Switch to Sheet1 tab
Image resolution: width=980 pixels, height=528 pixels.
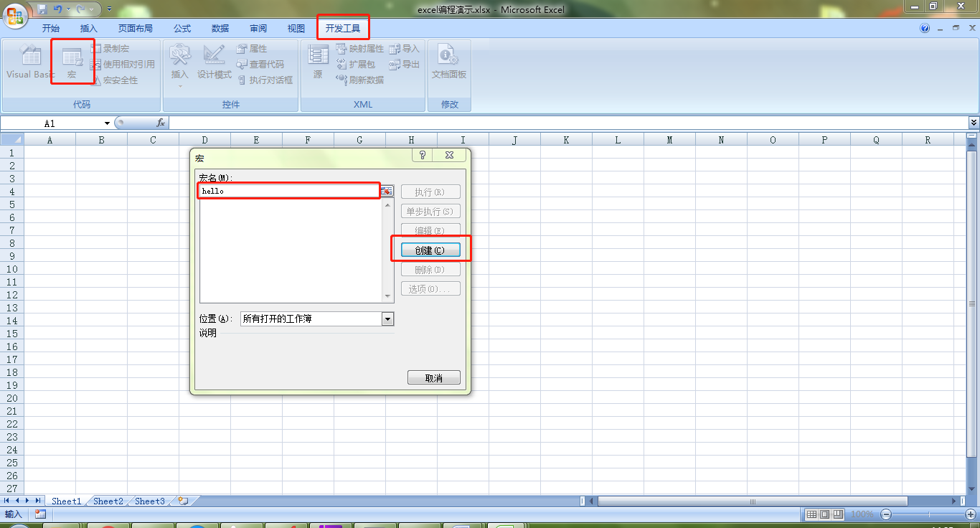coord(67,501)
